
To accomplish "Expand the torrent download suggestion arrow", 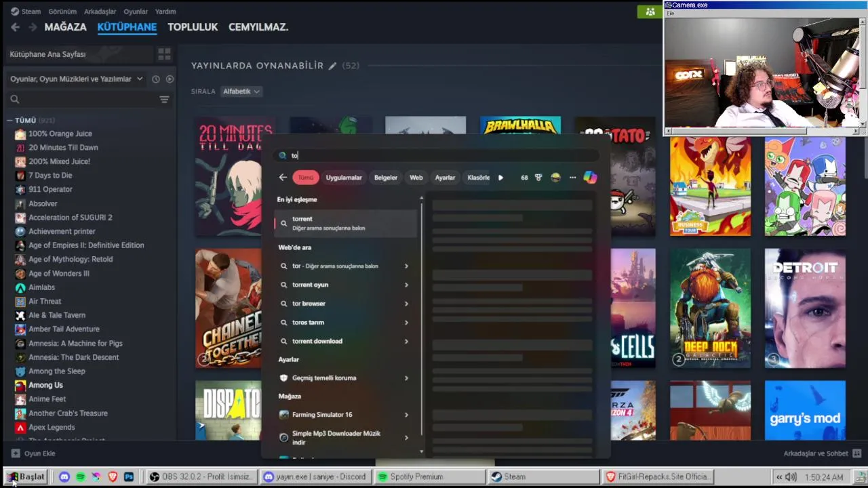I will pyautogui.click(x=406, y=341).
